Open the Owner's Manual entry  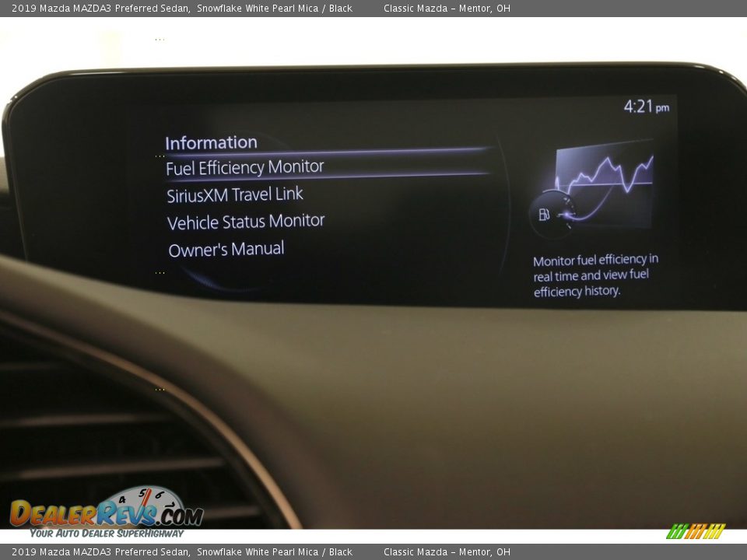click(226, 250)
